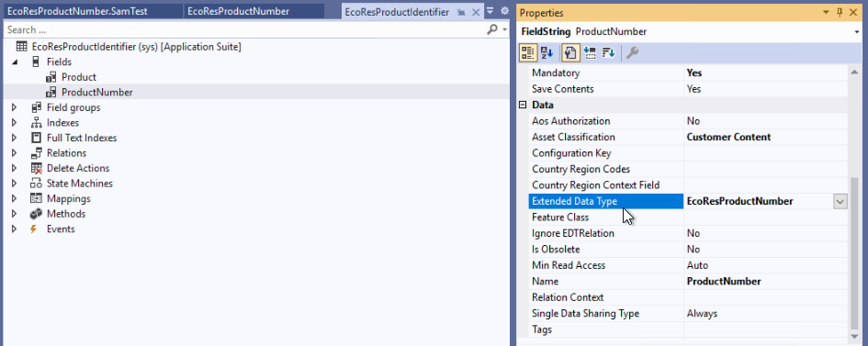868x346 pixels.
Task: Click the sort-lines arrow Properties toolbar icon
Action: click(x=609, y=52)
